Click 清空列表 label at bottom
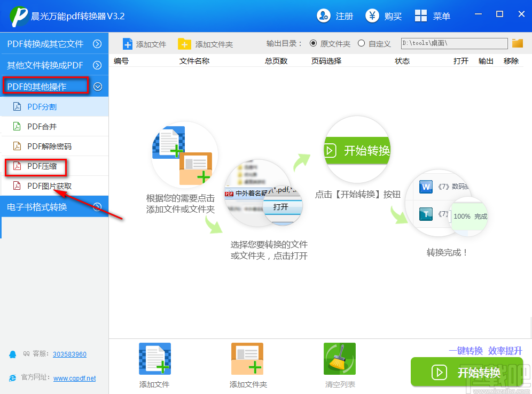532x394 pixels. (340, 384)
